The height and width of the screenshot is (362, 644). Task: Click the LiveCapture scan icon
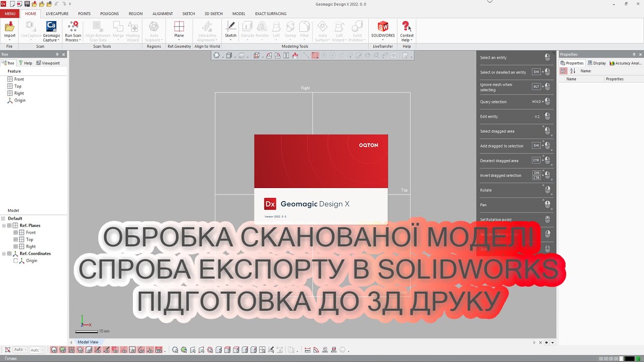[31, 27]
